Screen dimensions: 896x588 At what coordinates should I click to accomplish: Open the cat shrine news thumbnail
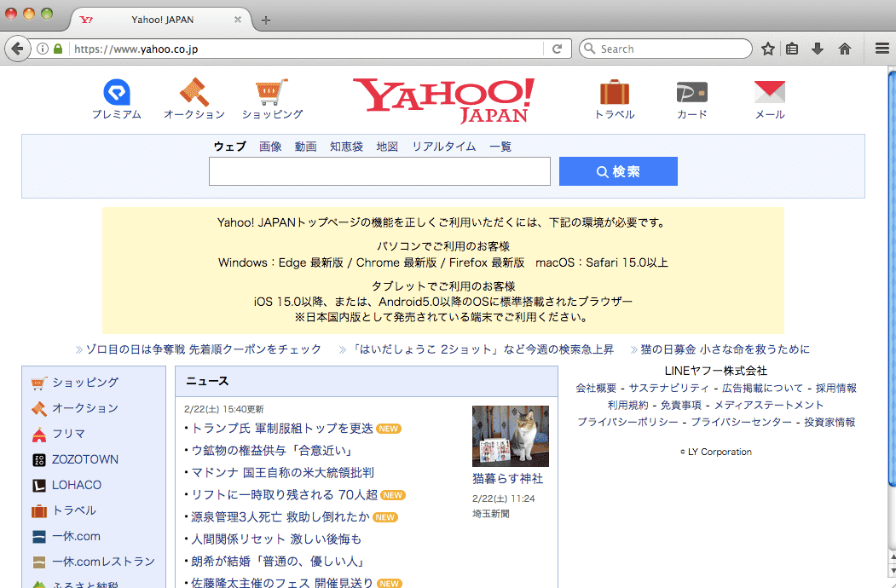[x=511, y=436]
